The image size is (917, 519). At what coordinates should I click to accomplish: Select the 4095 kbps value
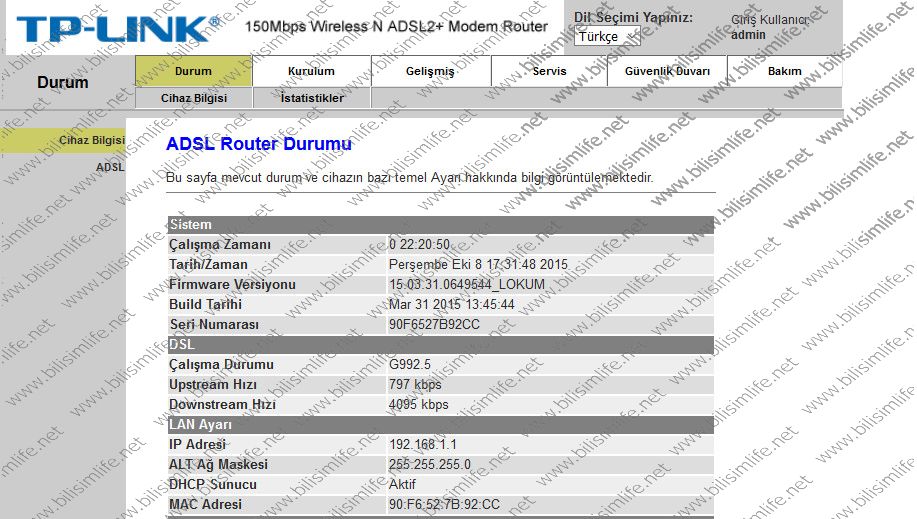(x=419, y=404)
